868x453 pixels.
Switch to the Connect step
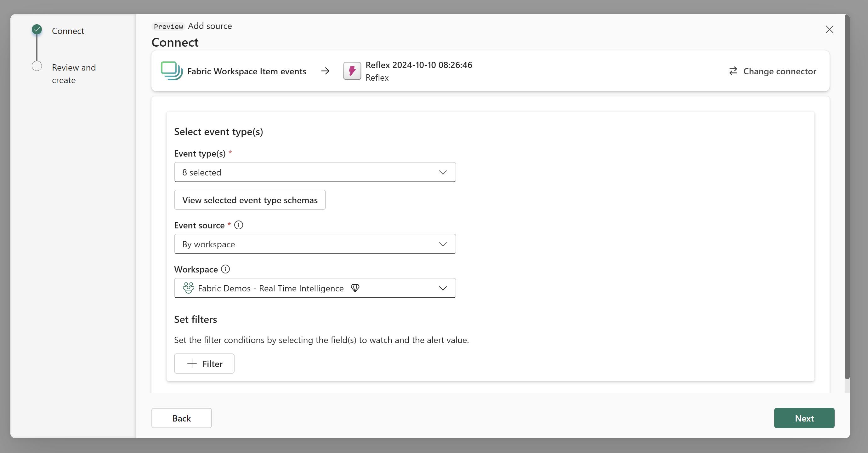click(68, 31)
